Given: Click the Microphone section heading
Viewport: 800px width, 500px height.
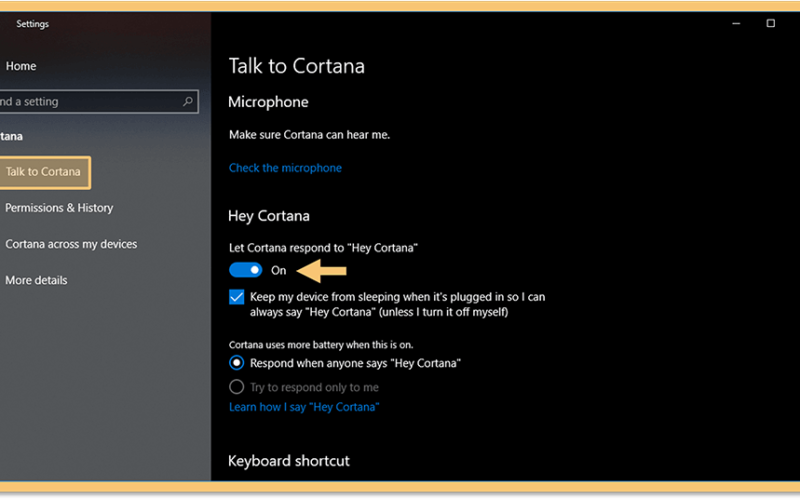Looking at the screenshot, I should point(268,102).
